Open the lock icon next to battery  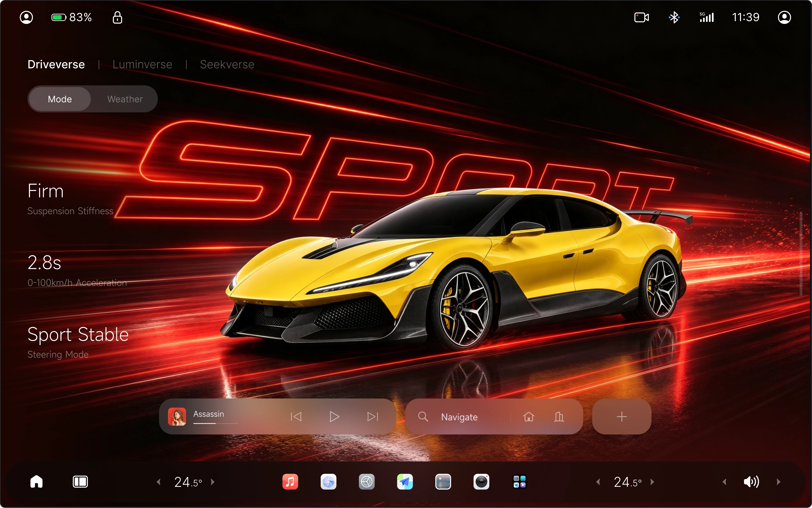click(x=117, y=17)
